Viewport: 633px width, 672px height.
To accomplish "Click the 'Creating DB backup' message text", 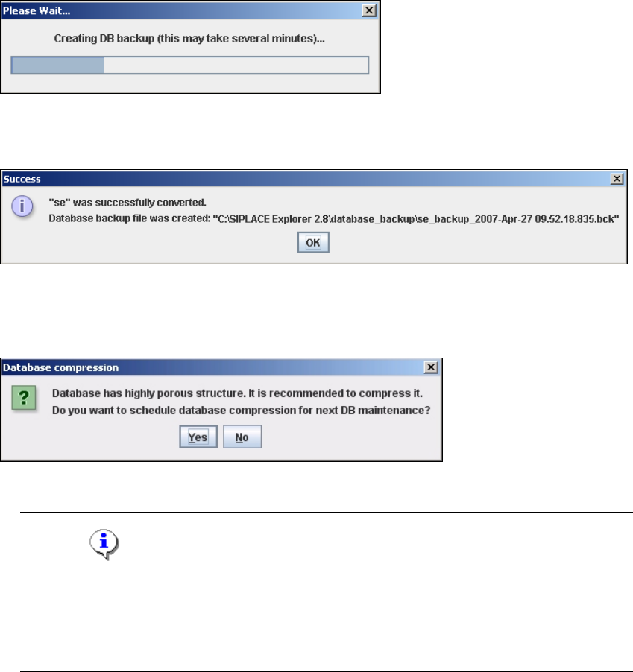I will pyautogui.click(x=189, y=39).
